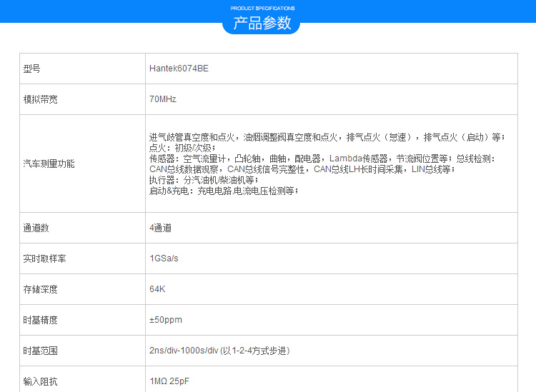536x392 pixels.
Task: Click the Hantek6074BE model value
Action: pos(179,69)
